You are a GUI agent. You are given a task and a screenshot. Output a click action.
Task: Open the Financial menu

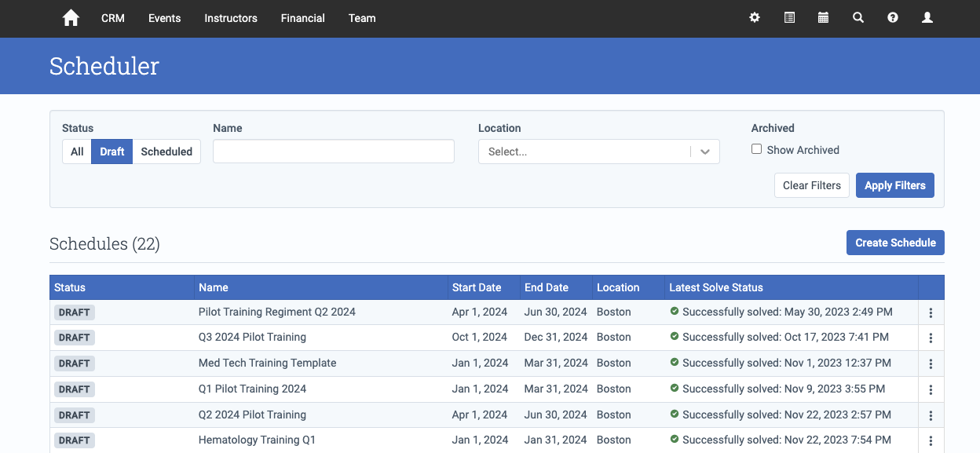(303, 18)
